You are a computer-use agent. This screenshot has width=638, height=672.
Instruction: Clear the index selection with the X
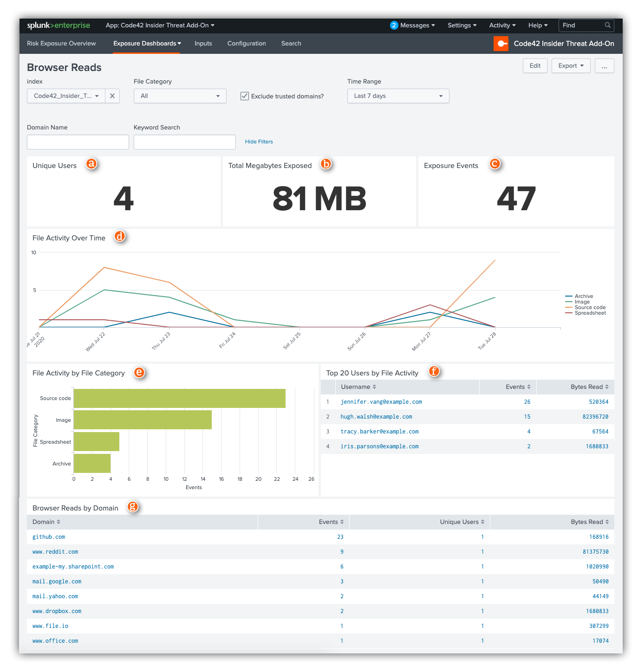(x=112, y=96)
